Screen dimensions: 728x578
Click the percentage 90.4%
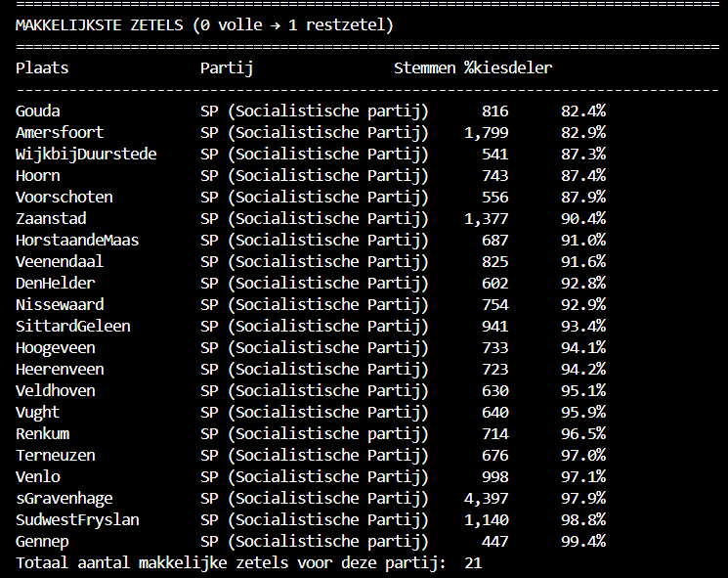tap(583, 219)
